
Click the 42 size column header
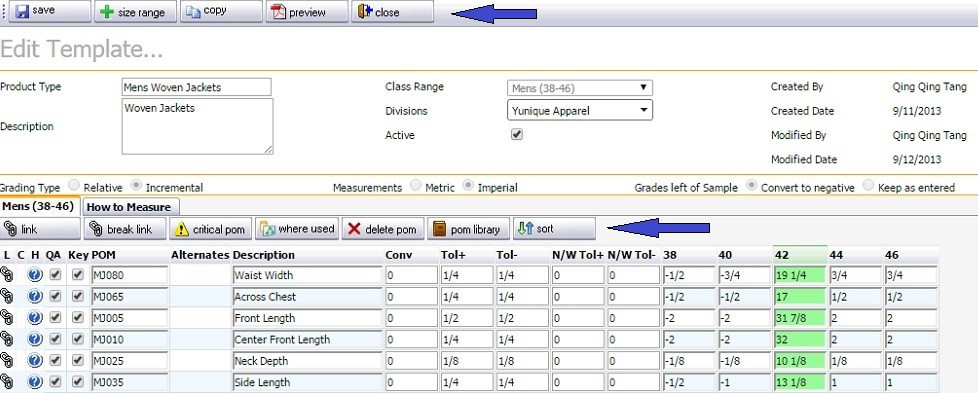(x=800, y=255)
